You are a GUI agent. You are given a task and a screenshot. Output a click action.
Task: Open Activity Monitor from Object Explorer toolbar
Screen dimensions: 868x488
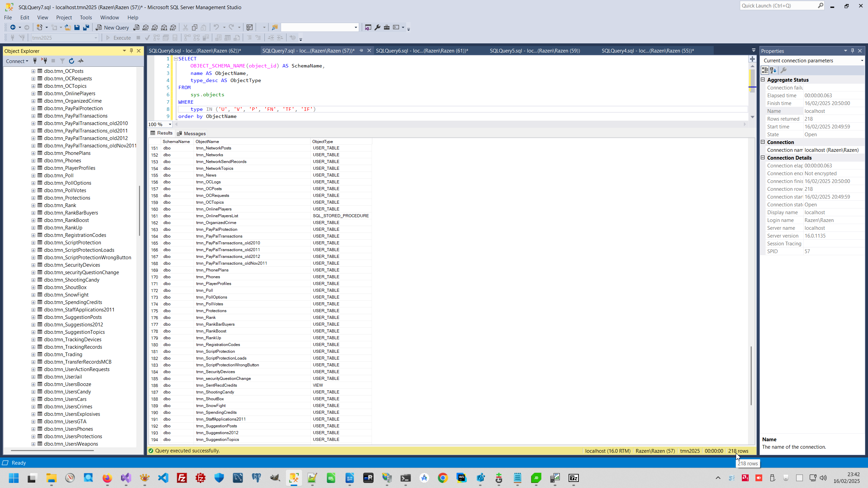(x=81, y=61)
